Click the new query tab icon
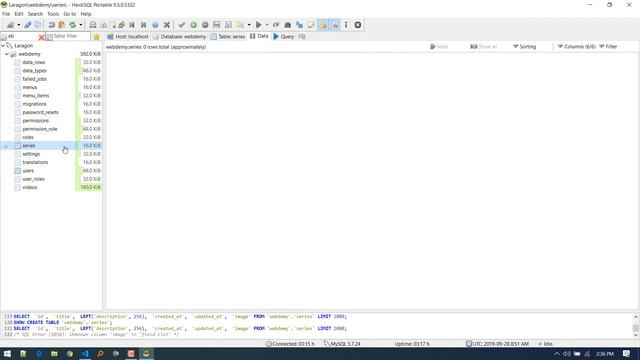 [302, 37]
